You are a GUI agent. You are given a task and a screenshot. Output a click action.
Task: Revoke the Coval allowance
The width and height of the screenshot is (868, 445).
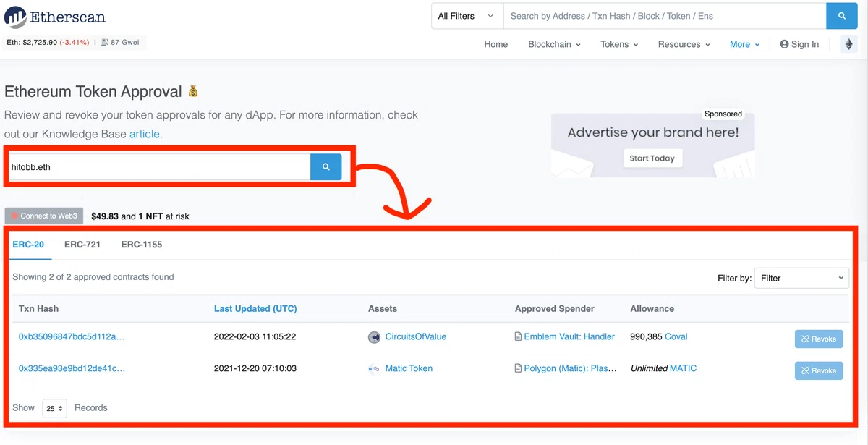coord(819,339)
